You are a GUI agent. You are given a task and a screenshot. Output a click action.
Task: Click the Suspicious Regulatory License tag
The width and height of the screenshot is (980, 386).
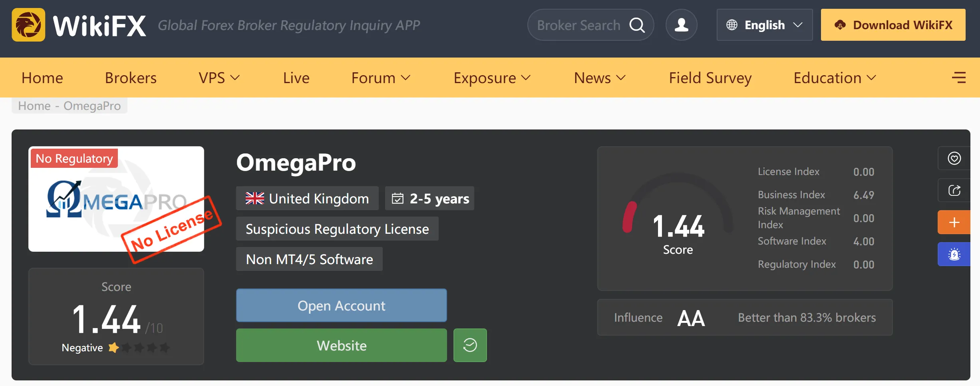337,229
